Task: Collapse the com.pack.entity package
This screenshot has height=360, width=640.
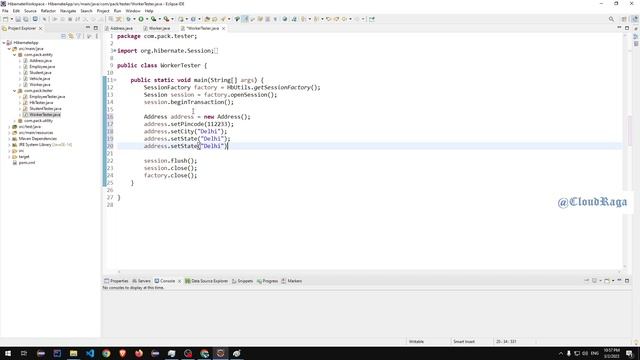Action: (x=15, y=55)
